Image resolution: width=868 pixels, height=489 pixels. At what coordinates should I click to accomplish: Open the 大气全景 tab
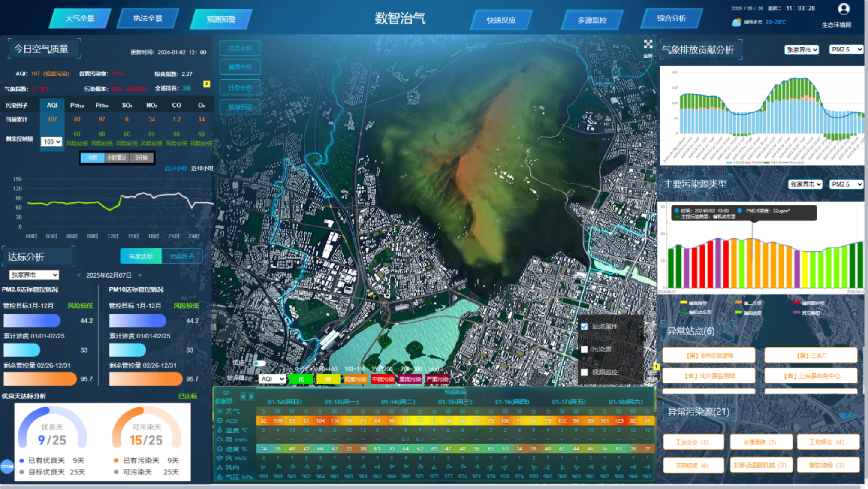[80, 18]
